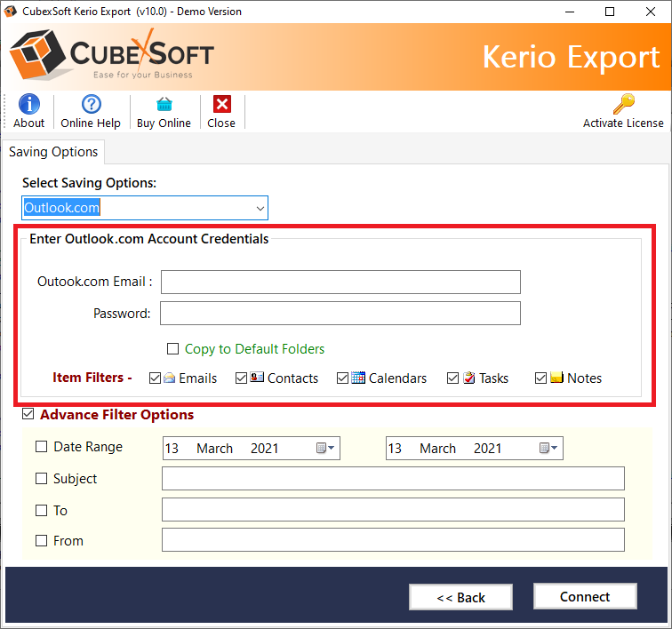
Task: Uncheck the Contacts item filter
Action: point(241,378)
